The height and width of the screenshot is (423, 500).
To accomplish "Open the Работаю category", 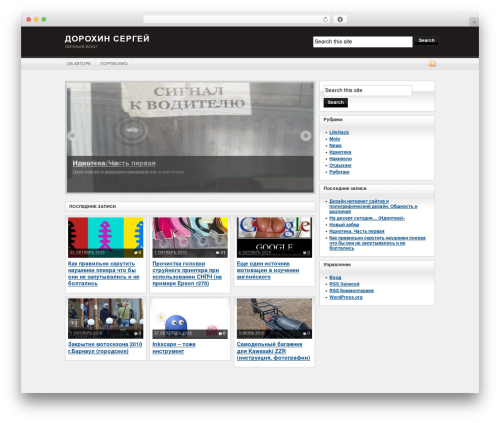I will tap(339, 172).
